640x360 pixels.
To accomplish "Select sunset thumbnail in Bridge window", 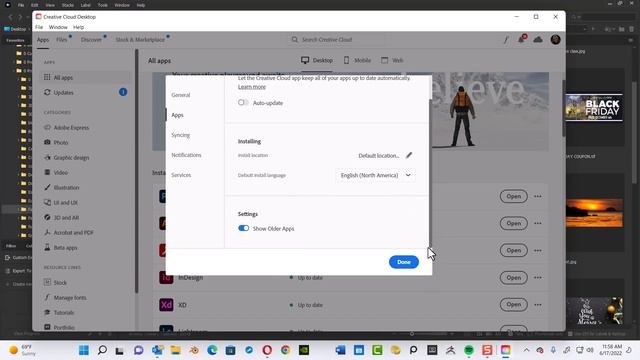I will coord(594,213).
